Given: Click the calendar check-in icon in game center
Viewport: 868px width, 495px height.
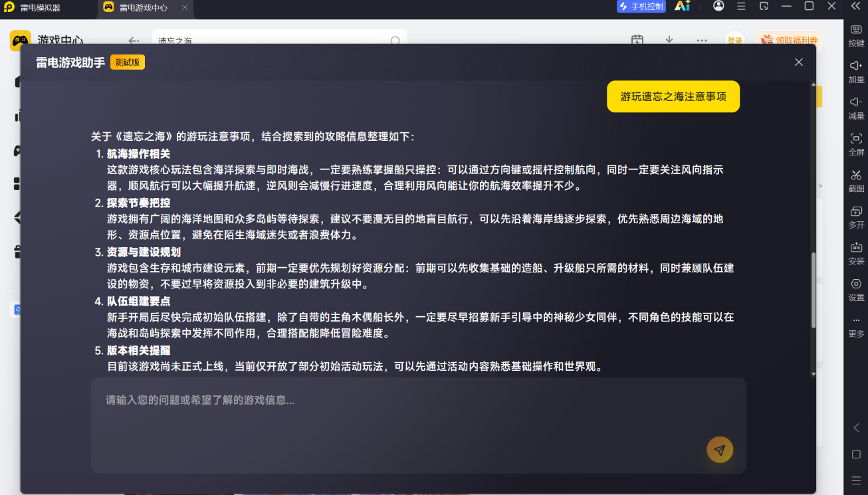Looking at the screenshot, I should [637, 40].
